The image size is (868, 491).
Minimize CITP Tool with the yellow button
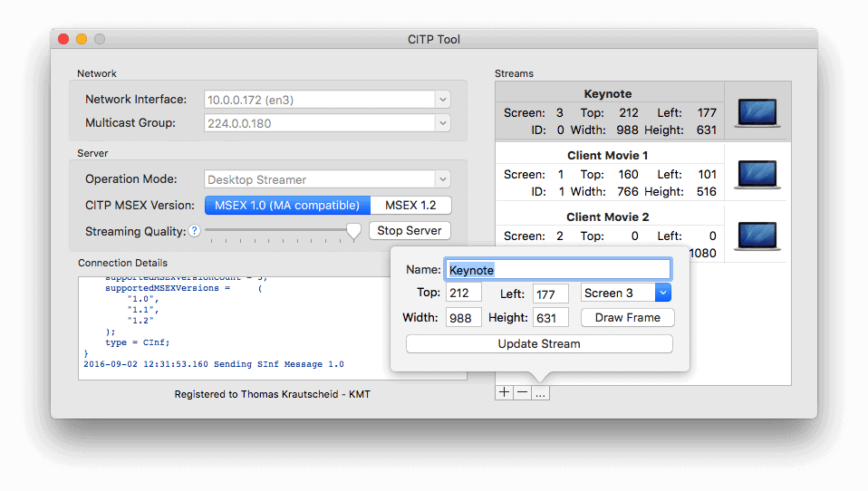[x=82, y=39]
